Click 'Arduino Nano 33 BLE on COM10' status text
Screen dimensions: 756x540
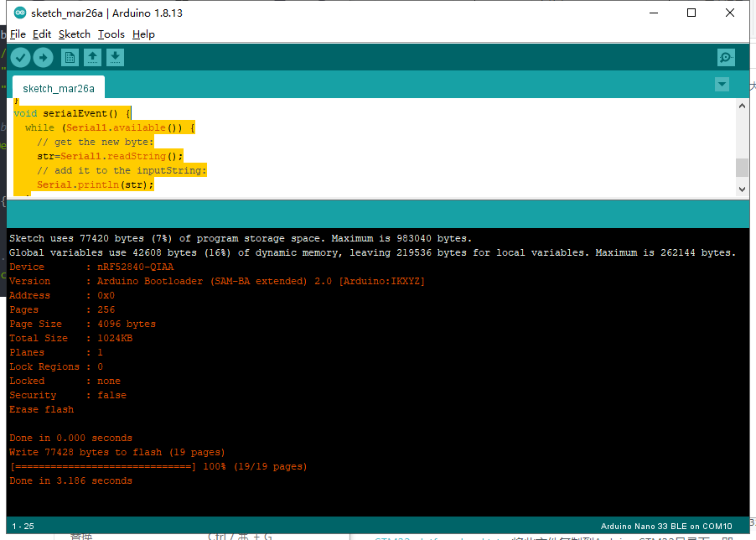point(665,526)
